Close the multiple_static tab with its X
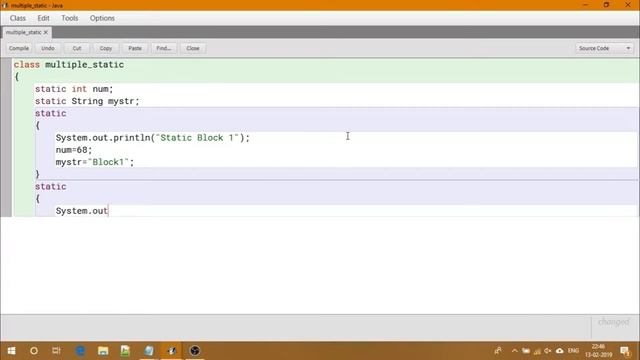This screenshot has height=360, width=640. click(46, 32)
